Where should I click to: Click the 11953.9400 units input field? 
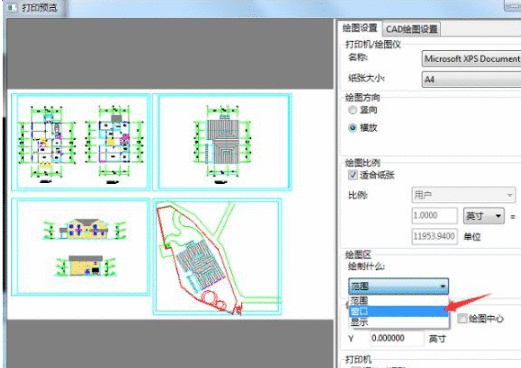(435, 236)
